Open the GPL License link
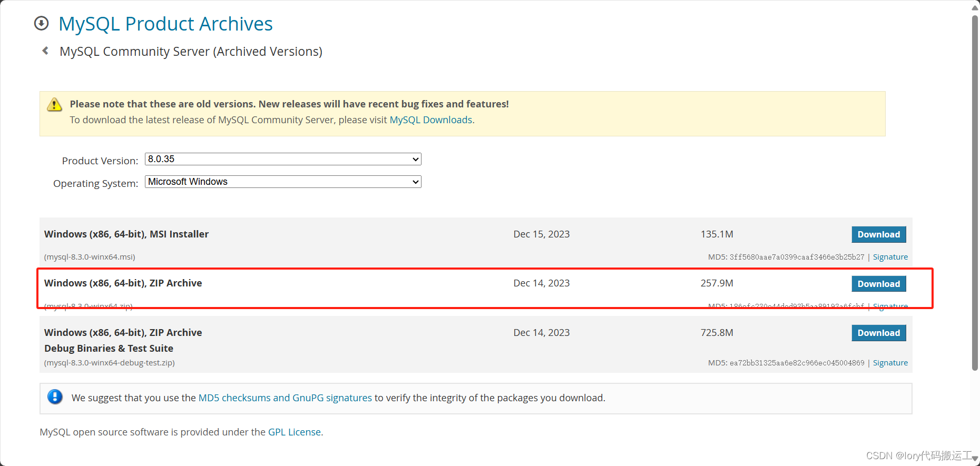Screen dimensions: 980x466 (295, 432)
